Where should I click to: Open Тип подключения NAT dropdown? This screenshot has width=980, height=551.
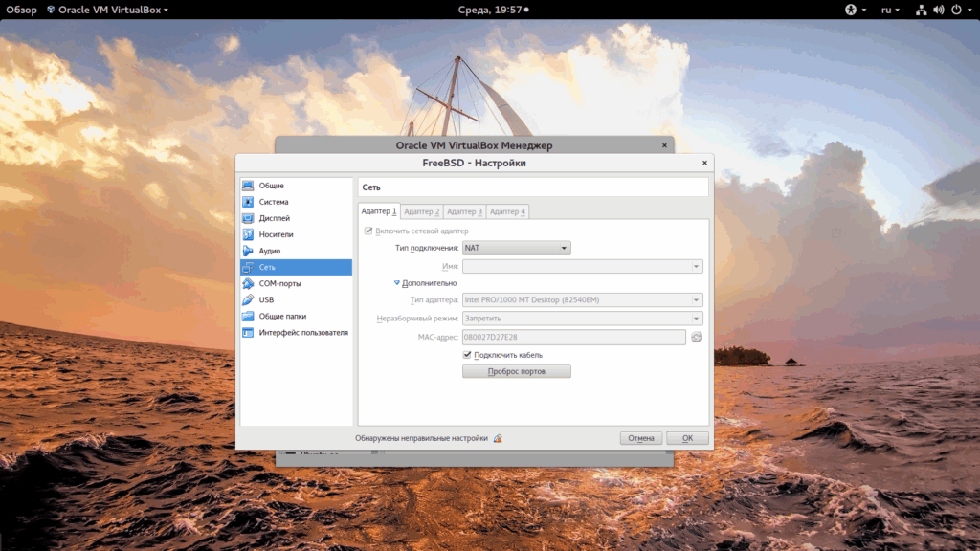tap(516, 248)
